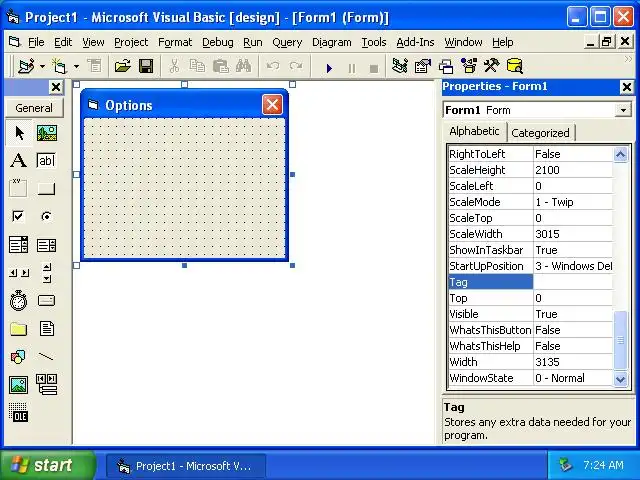Click the Save Project toolbar icon
The width and height of the screenshot is (640, 480).
click(x=146, y=66)
